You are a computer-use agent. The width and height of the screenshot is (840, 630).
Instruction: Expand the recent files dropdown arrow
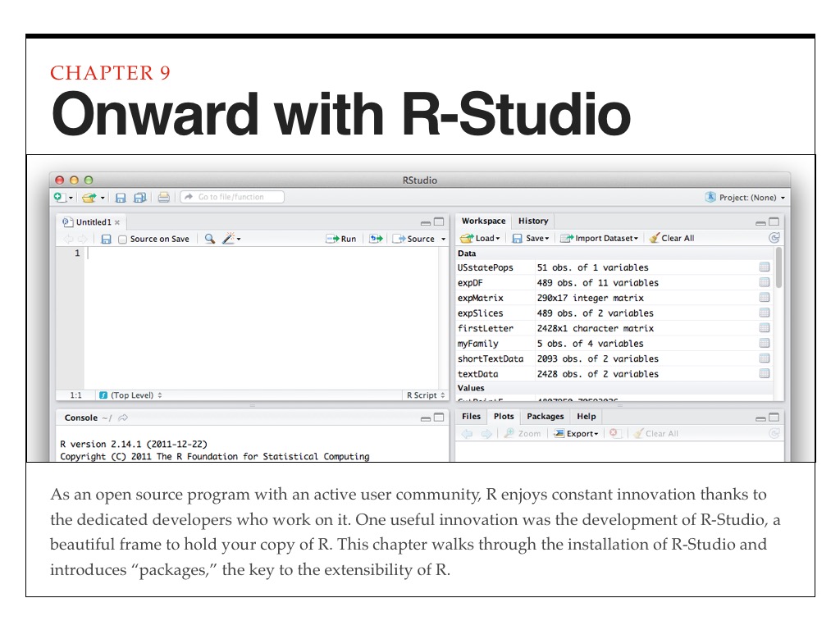coord(103,198)
